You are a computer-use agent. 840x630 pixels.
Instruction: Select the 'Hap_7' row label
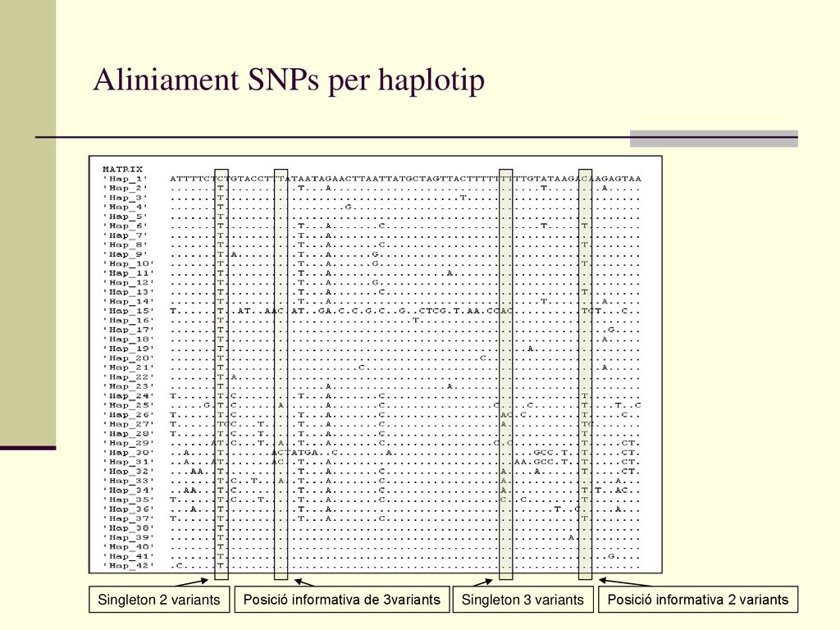click(125, 235)
